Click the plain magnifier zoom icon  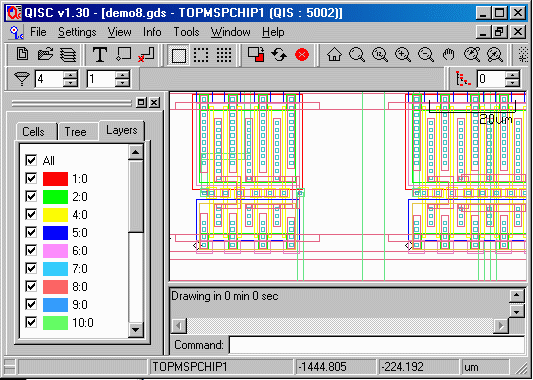point(357,55)
